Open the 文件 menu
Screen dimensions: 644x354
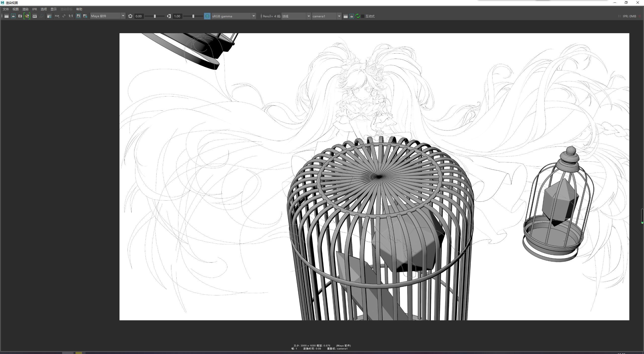coord(6,9)
